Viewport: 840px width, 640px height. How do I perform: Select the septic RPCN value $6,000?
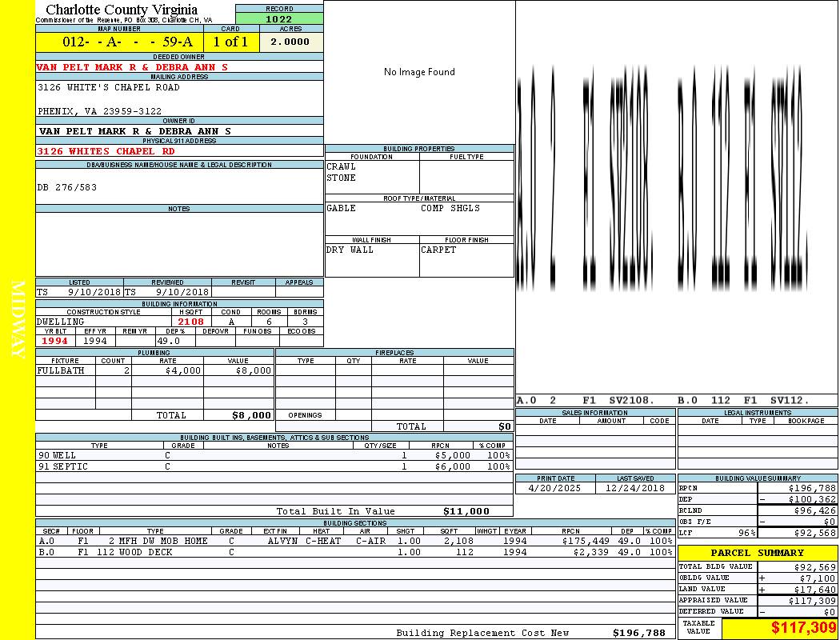(x=453, y=467)
